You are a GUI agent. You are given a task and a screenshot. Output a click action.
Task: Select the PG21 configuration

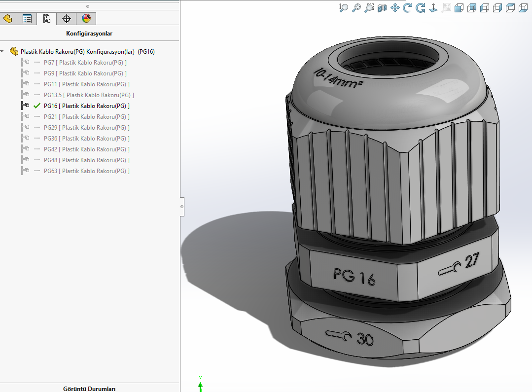tap(86, 117)
